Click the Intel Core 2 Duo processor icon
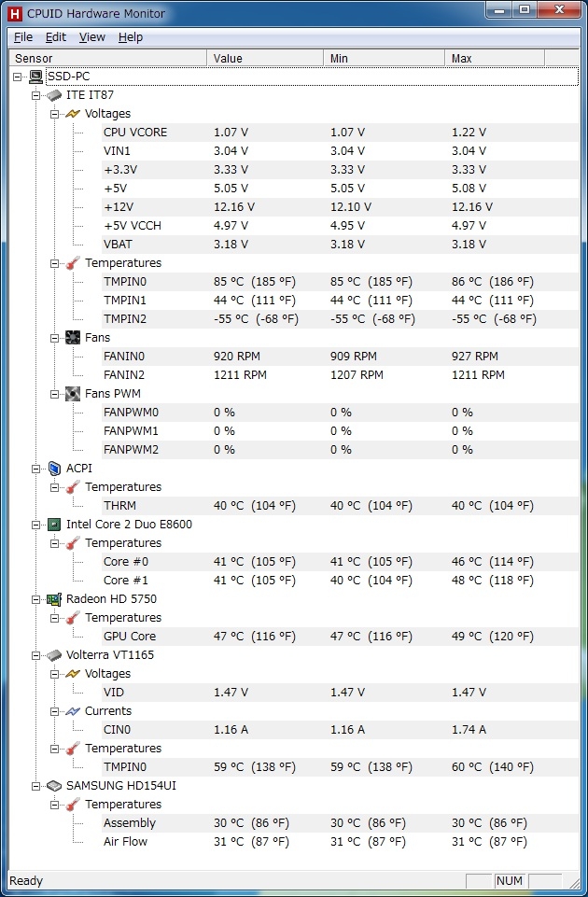The image size is (588, 897). tap(54, 525)
